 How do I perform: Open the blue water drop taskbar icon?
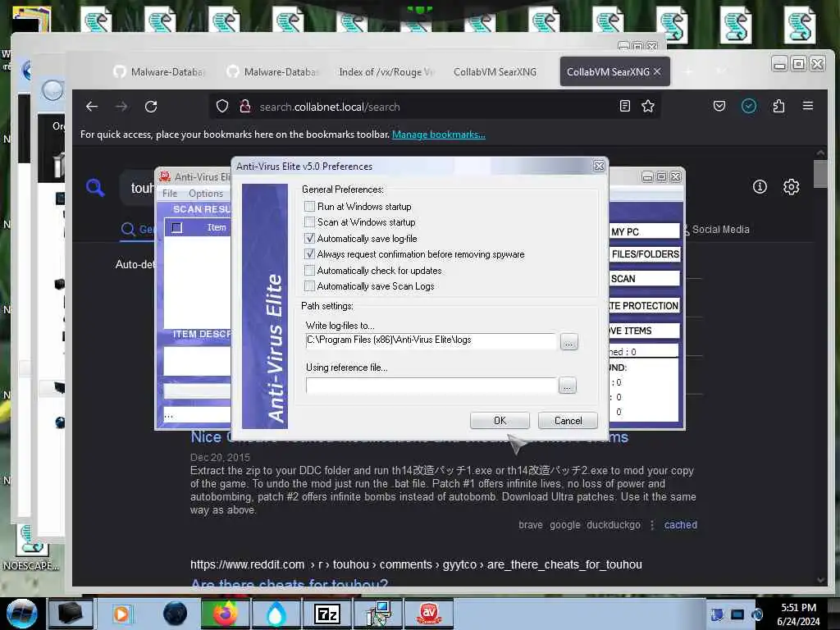tap(276, 614)
